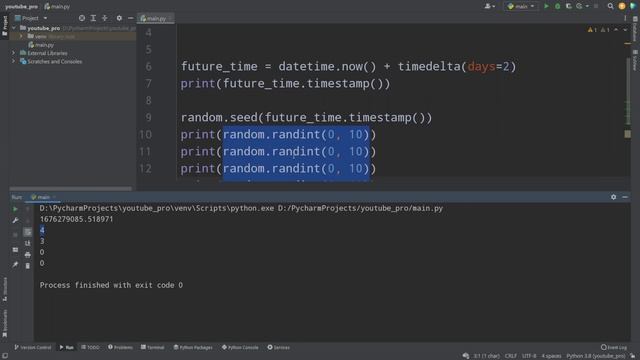Screen dimensions: 640x360
Task: Open the main run configuration dropdown
Action: 521,6
